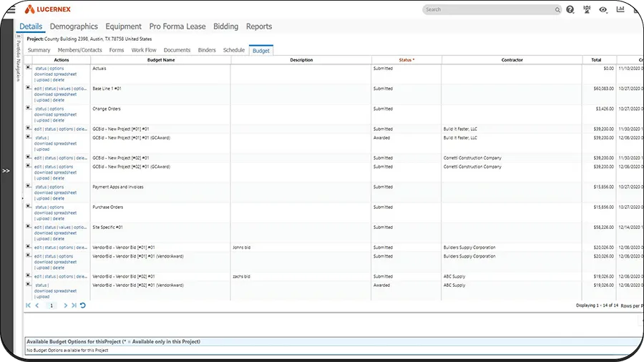Click the search magnifier icon

(557, 10)
